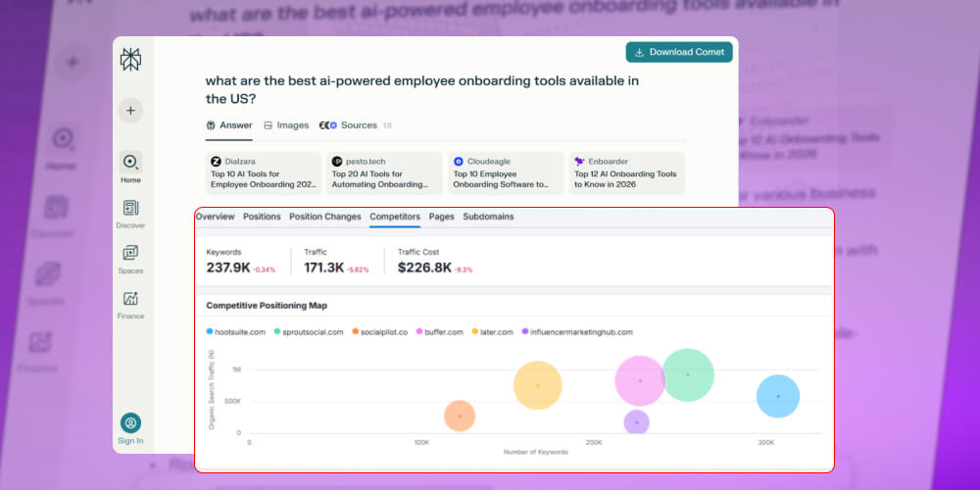Switch to the Images tab
The height and width of the screenshot is (490, 980).
coord(286,125)
